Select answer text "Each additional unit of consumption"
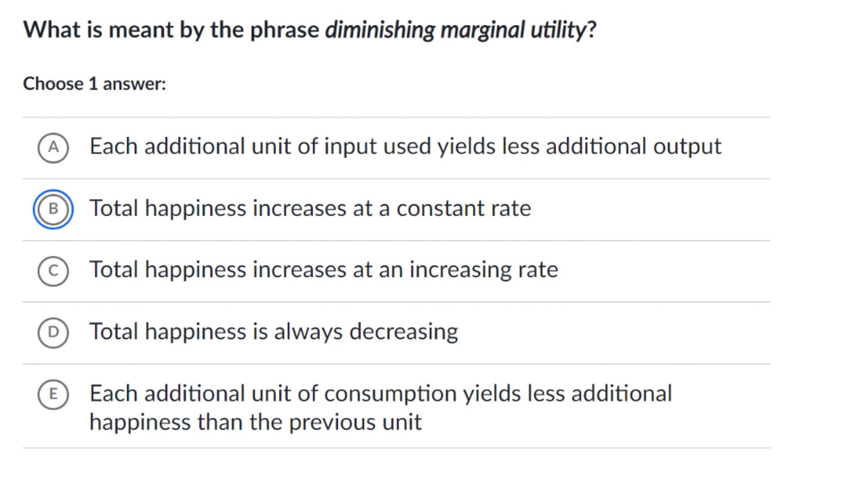Viewport: 861px width, 504px height. [x=380, y=394]
